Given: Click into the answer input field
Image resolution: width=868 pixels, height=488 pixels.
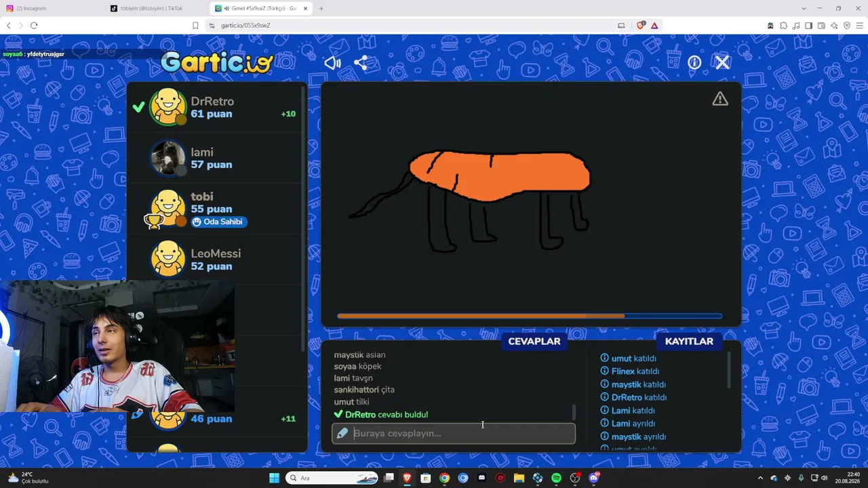Looking at the screenshot, I should [x=454, y=434].
